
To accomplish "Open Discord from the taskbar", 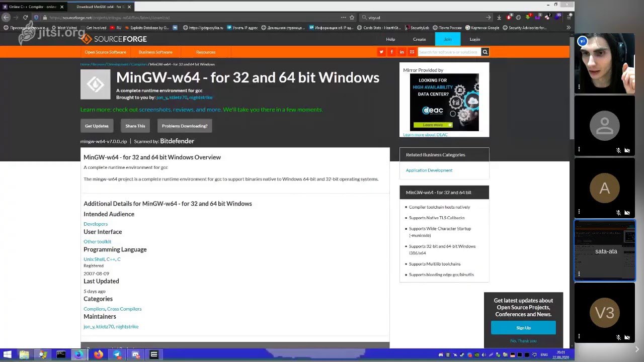I will point(135,354).
